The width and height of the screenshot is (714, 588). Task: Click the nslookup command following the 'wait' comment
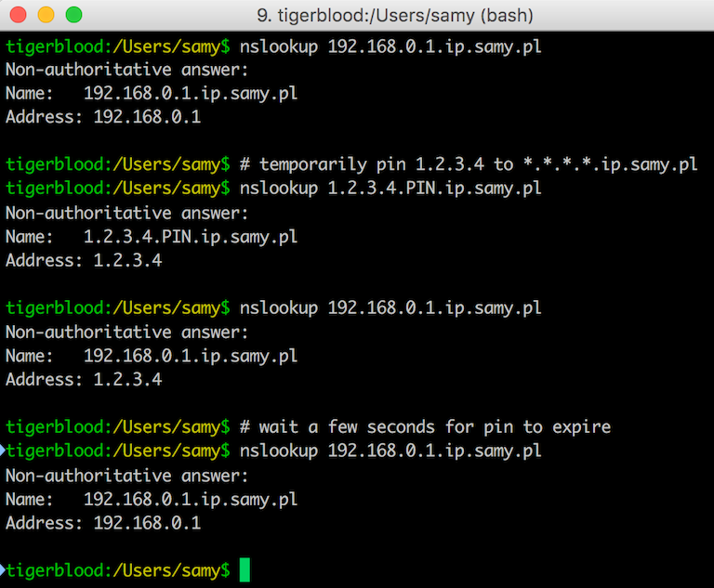tap(390, 451)
